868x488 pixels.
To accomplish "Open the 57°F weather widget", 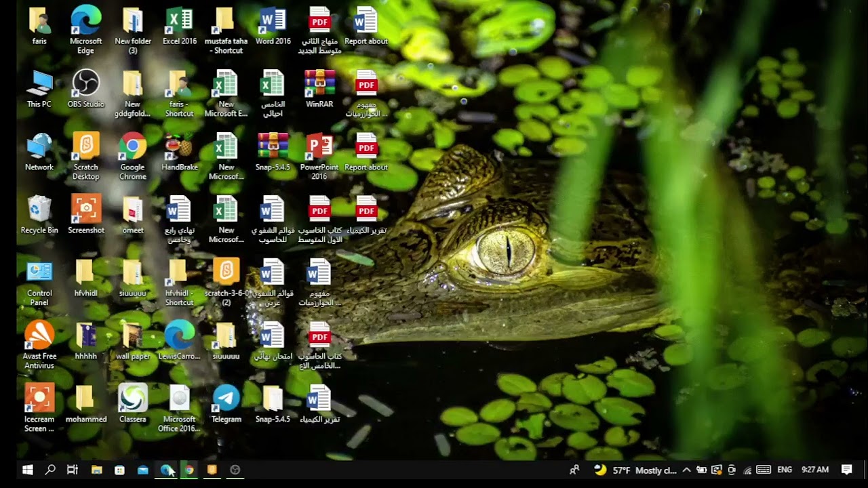I will (635, 470).
